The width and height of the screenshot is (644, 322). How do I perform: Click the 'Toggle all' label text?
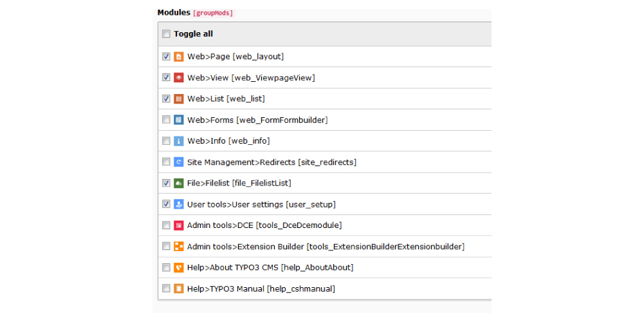(193, 34)
